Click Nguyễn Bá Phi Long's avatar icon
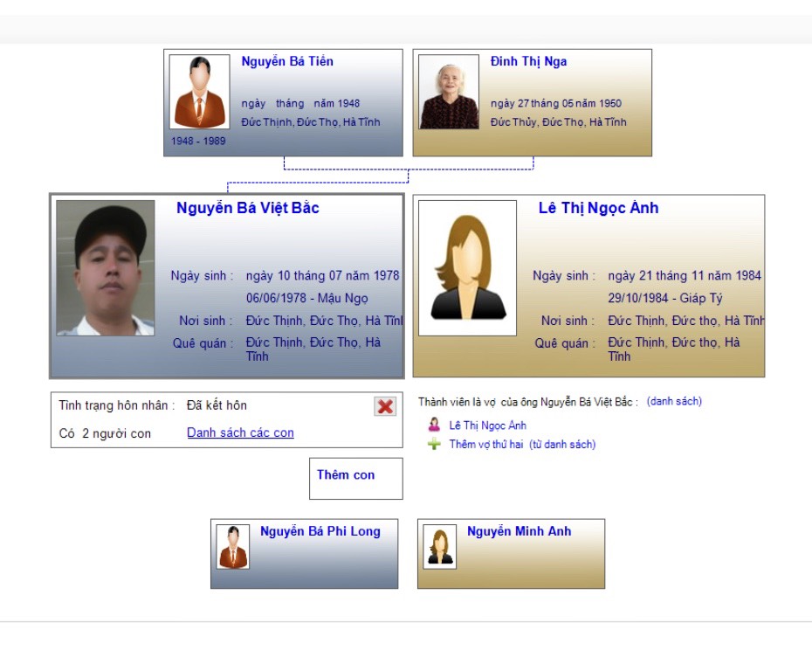This screenshot has height=657, width=812. (232, 547)
